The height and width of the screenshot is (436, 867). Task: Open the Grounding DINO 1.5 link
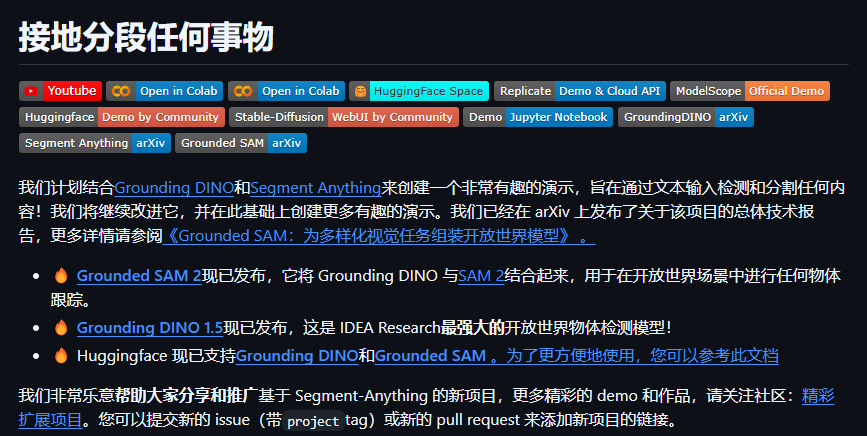click(x=150, y=328)
